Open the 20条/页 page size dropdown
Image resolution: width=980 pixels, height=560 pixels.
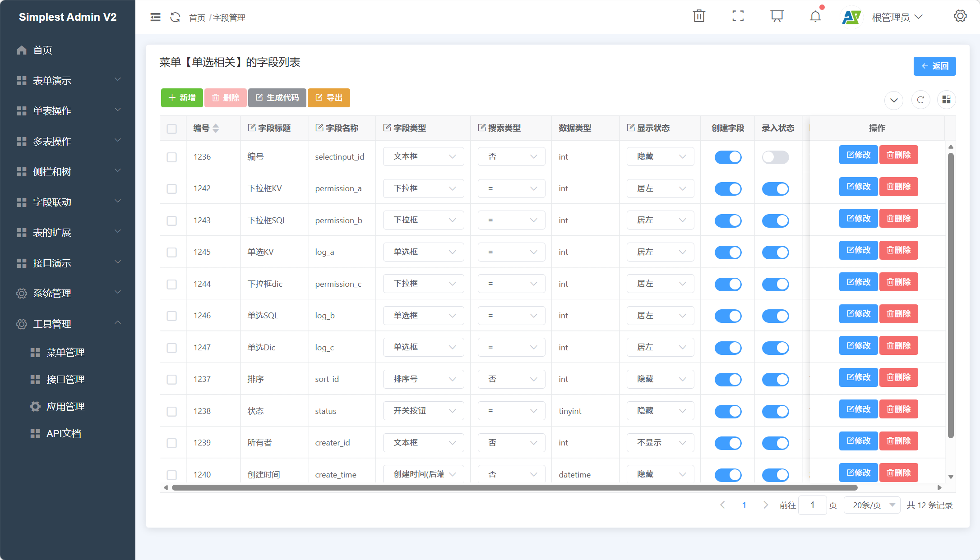(872, 505)
